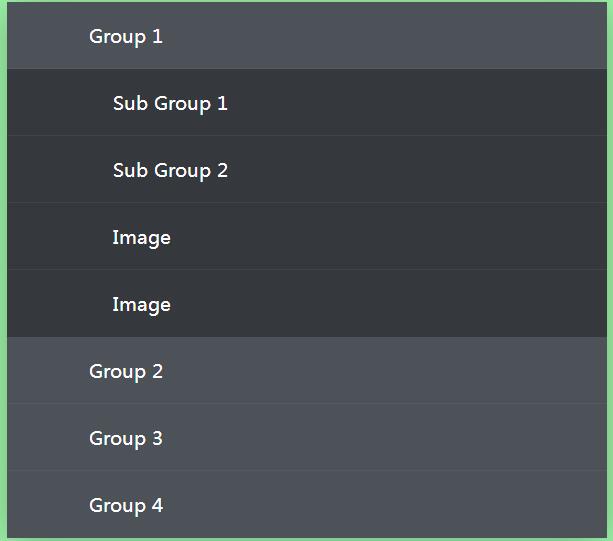Select Sub Group 2 under Group 1

point(170,170)
